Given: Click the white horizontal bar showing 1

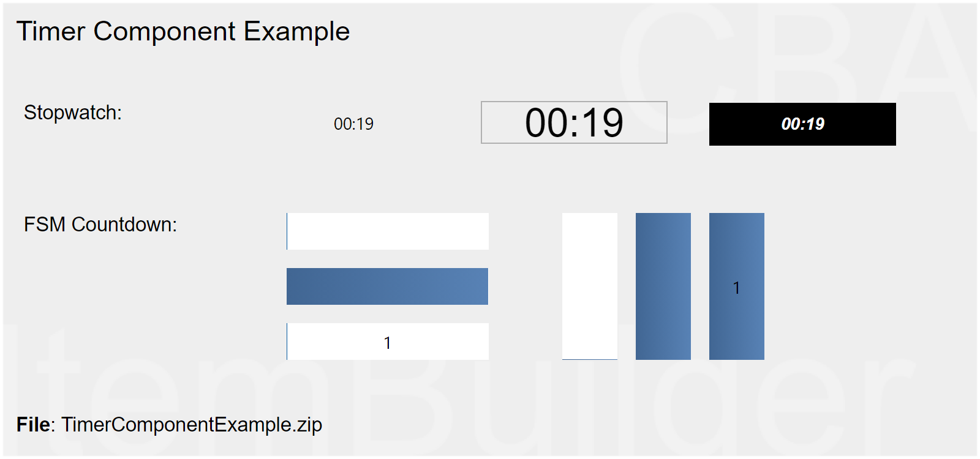Looking at the screenshot, I should click(388, 341).
